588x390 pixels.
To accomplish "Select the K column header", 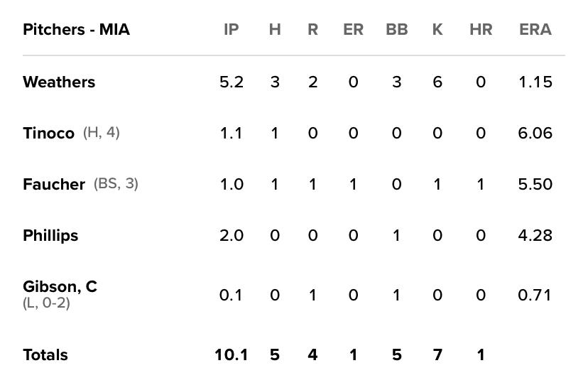I will pyautogui.click(x=437, y=29).
